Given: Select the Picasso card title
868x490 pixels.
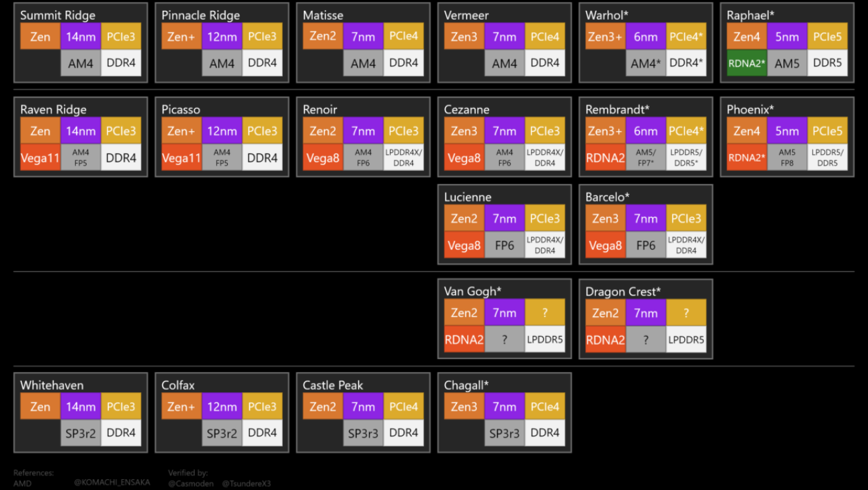Looking at the screenshot, I should click(x=182, y=109).
